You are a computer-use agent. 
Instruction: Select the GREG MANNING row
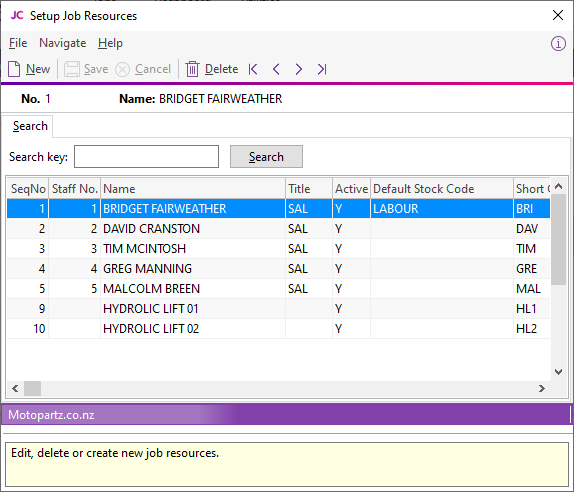278,269
